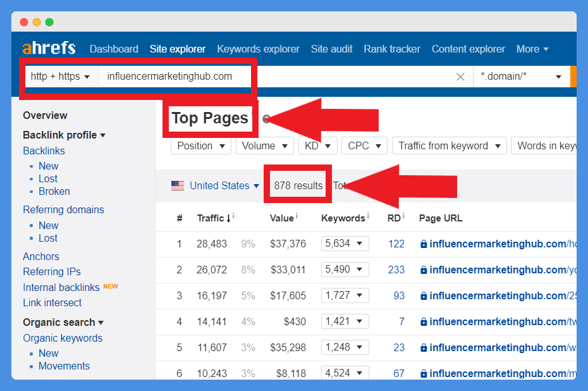Viewport: 588px width, 391px height.
Task: Collapse the Backlink profile section
Action: pyautogui.click(x=64, y=135)
